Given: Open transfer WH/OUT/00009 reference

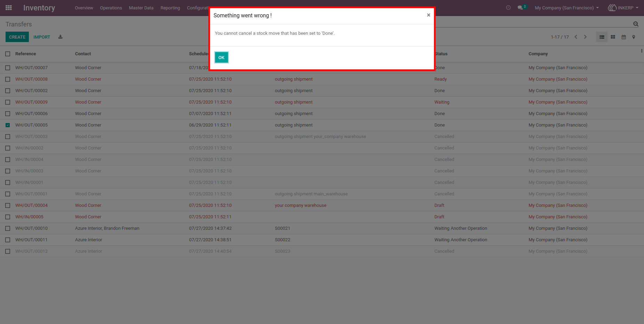Looking at the screenshot, I should coord(31,102).
